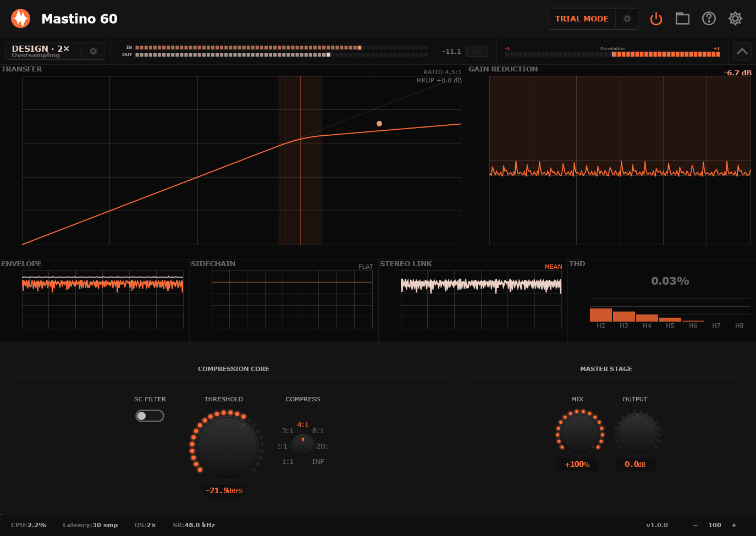Click the TRIAL MODE button
The image size is (756, 536).
coord(582,19)
